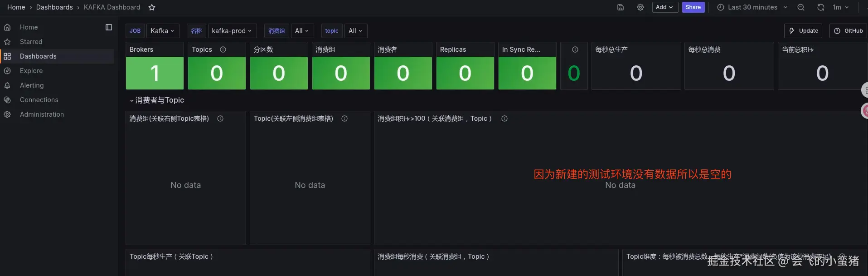The image size is (868, 276).
Task: Open Administration in the sidebar
Action: [x=42, y=114]
